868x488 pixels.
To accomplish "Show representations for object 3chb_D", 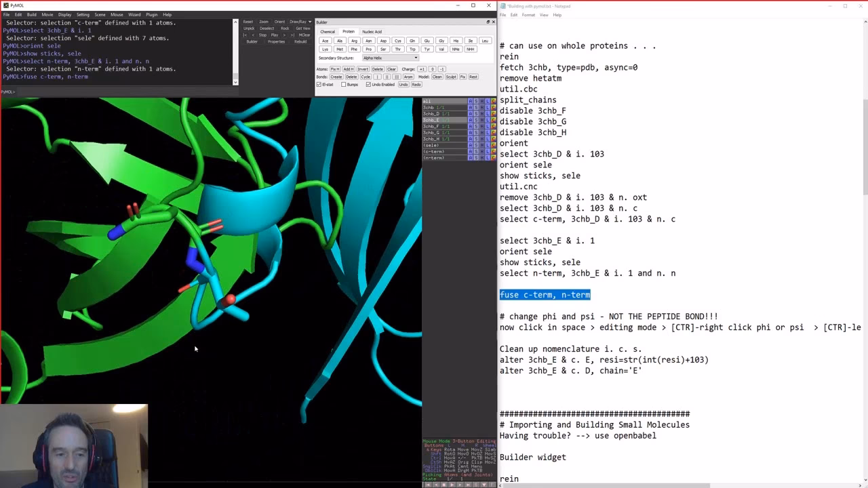I will point(476,113).
